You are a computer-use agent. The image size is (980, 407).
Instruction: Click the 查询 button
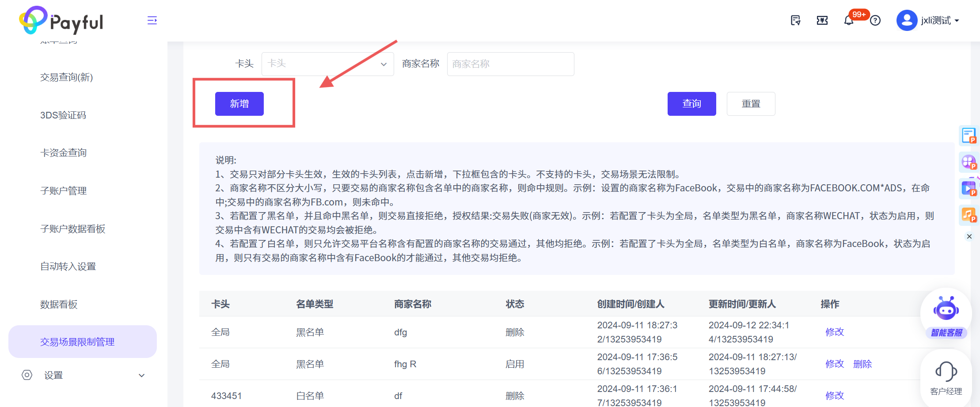pyautogui.click(x=692, y=104)
